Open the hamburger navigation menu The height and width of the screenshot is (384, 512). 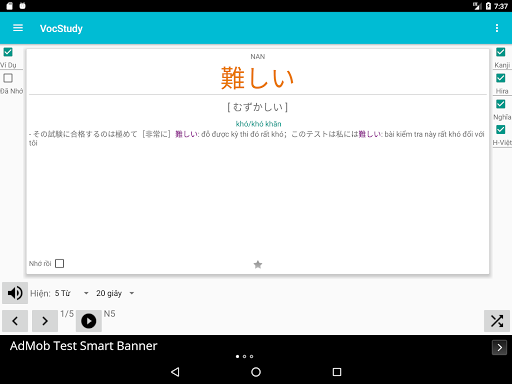(x=18, y=28)
